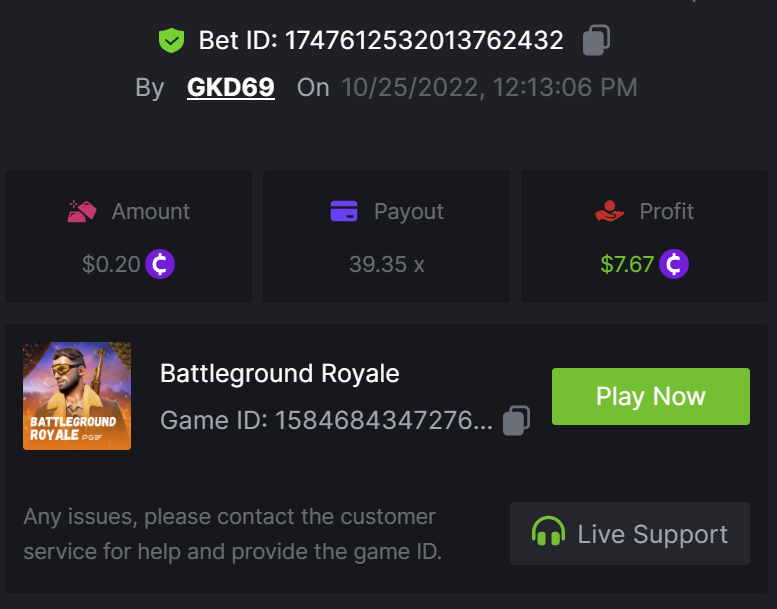Copy the Bet ID using copy icon
This screenshot has height=609, width=777.
pyautogui.click(x=596, y=40)
